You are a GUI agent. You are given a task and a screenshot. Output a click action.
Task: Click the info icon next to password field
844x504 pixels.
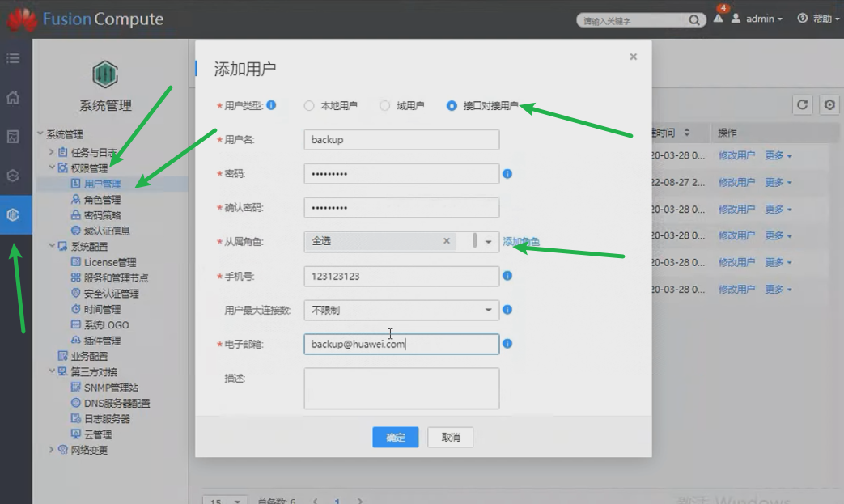click(x=507, y=174)
